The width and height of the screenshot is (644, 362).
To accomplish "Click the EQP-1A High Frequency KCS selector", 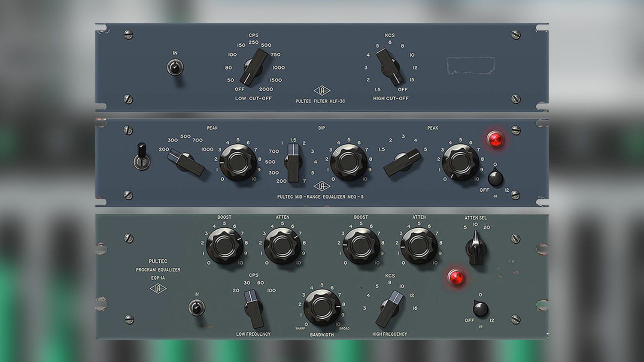I will click(x=389, y=309).
